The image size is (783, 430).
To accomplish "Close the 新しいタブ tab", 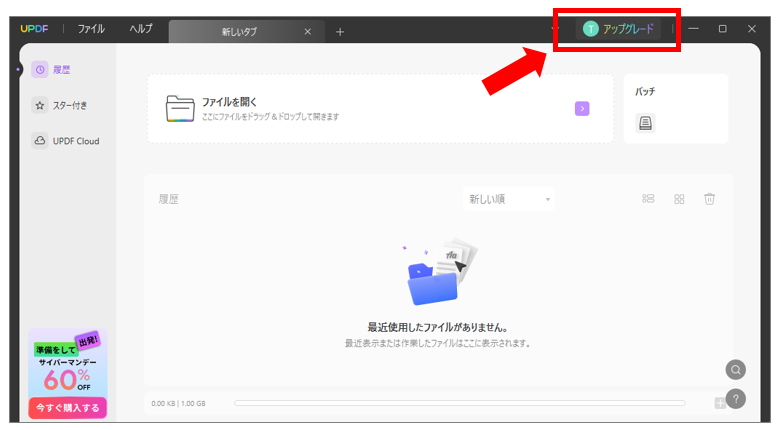I will [x=308, y=32].
